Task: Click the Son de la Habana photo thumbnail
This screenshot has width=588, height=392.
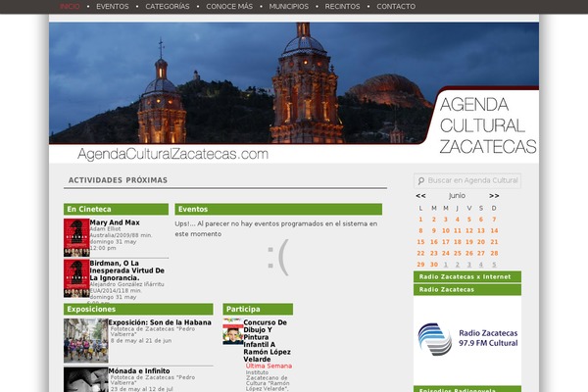Action: coord(86,341)
